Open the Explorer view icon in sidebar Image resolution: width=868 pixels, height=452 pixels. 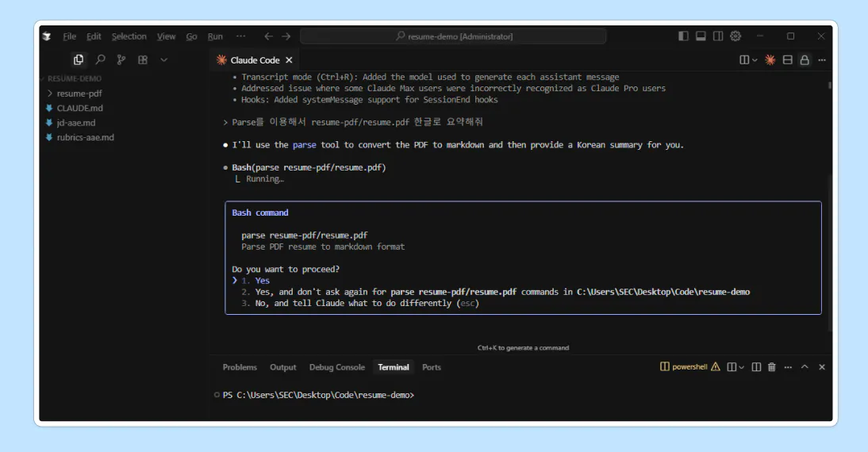pyautogui.click(x=79, y=59)
